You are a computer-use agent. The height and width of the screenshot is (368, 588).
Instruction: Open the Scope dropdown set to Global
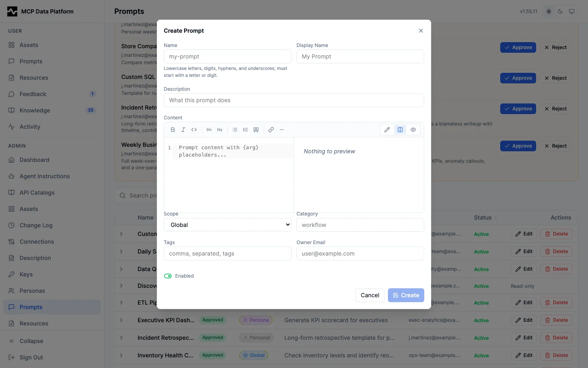tap(227, 225)
